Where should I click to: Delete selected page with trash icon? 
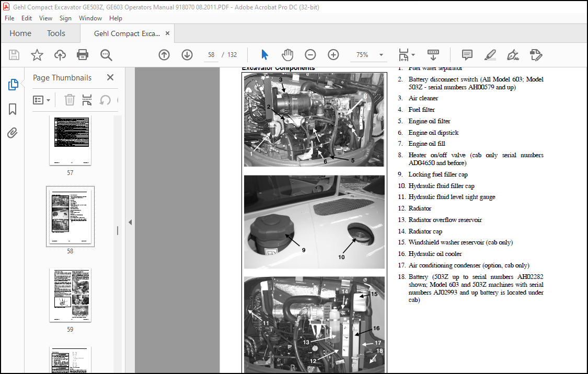tap(70, 100)
